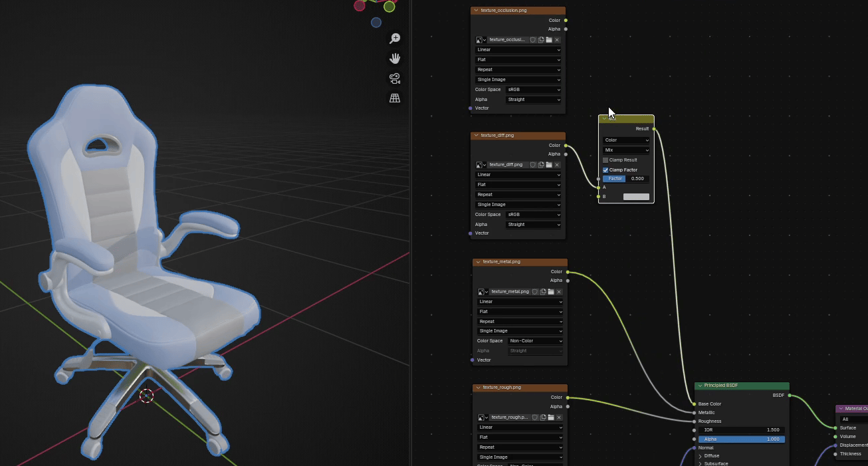Click the IOR value field
The image size is (868, 466).
741,430
